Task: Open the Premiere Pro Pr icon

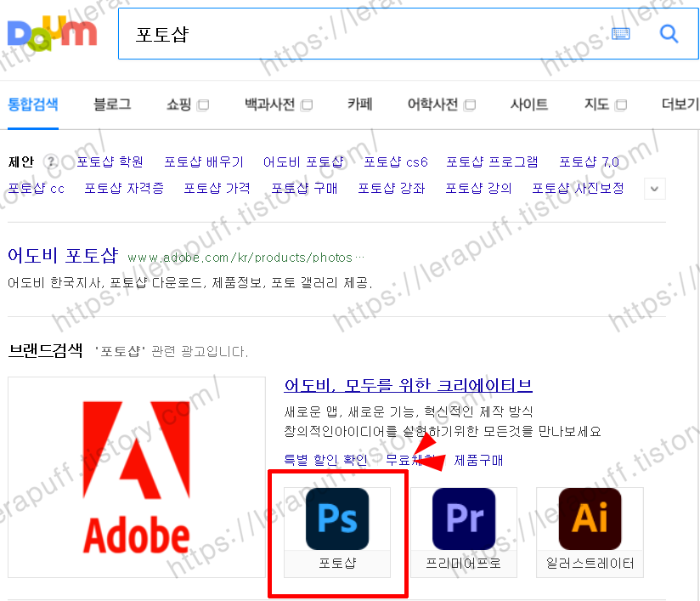Action: (x=464, y=519)
